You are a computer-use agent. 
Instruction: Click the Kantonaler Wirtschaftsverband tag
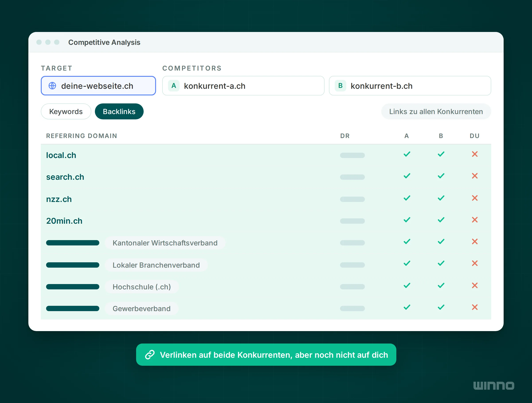[x=165, y=243]
